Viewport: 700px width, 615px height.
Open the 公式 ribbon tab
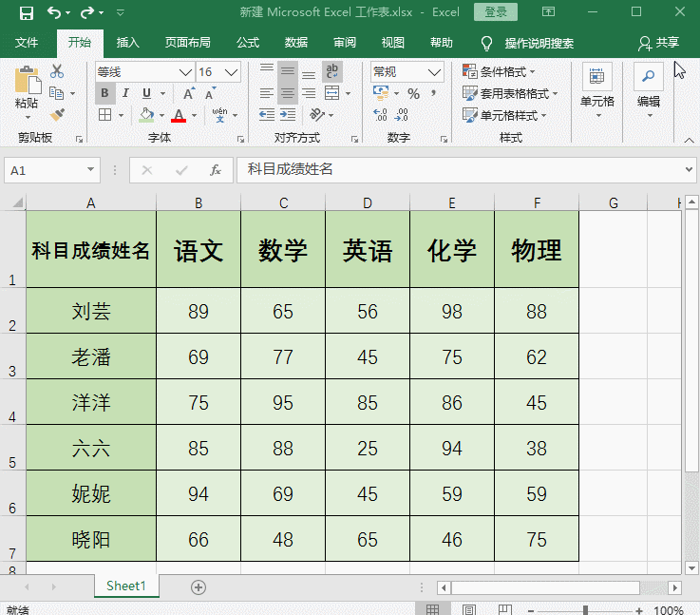[x=247, y=43]
